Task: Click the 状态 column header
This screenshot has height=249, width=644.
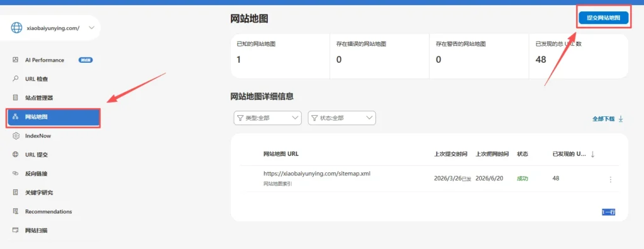Action: [523, 154]
